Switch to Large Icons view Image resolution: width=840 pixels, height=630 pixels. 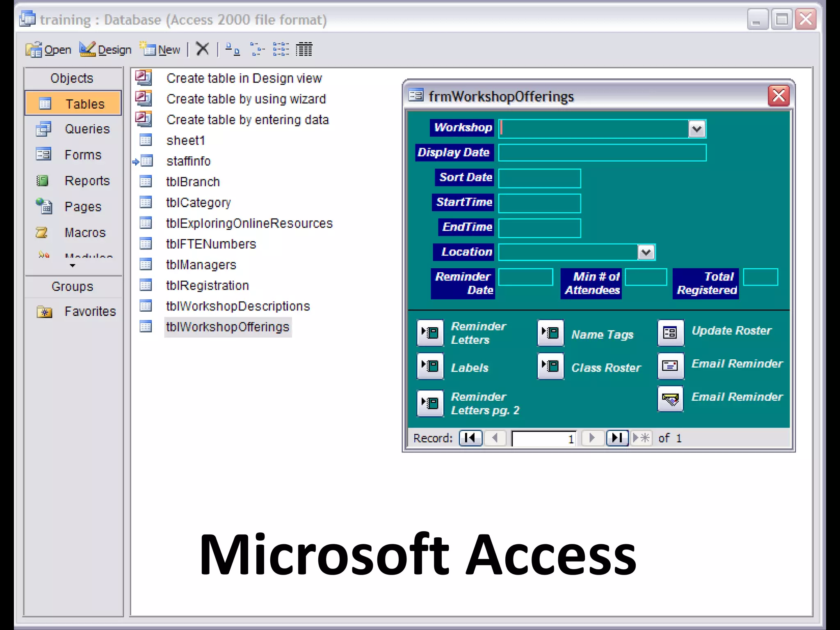tap(233, 49)
